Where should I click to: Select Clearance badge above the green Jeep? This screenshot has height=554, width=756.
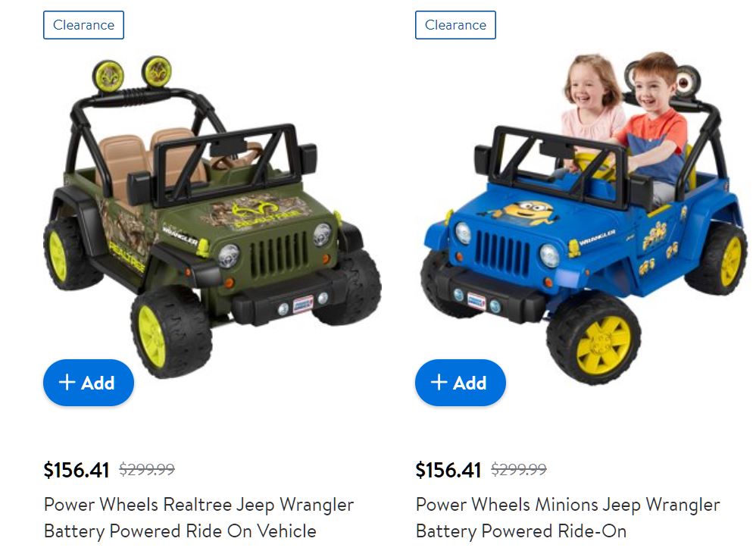(x=83, y=25)
